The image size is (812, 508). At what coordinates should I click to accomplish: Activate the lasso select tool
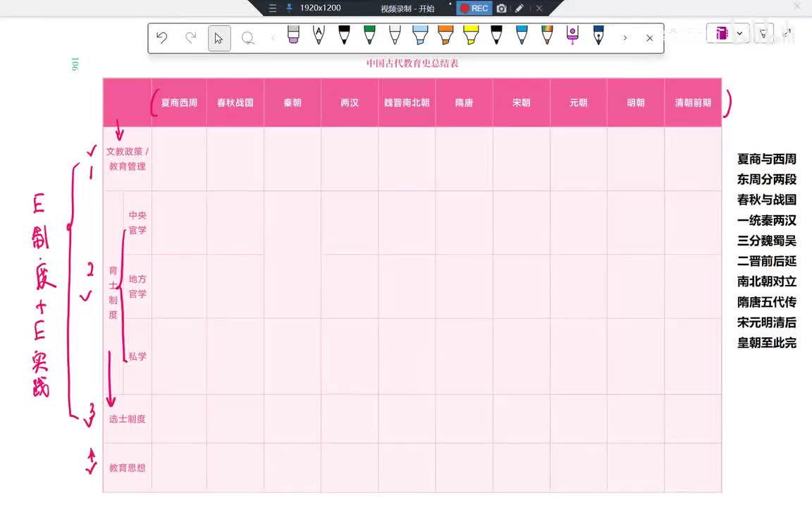[x=248, y=38]
